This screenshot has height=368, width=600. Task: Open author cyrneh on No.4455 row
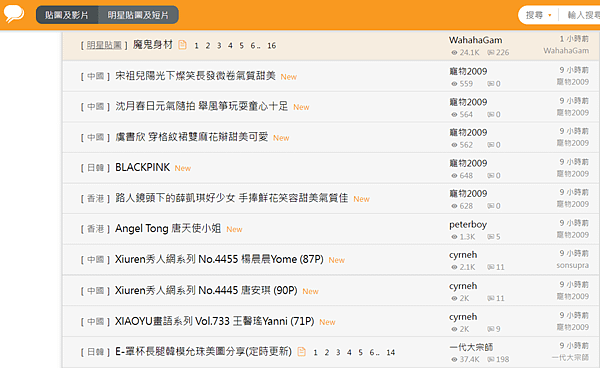463,255
